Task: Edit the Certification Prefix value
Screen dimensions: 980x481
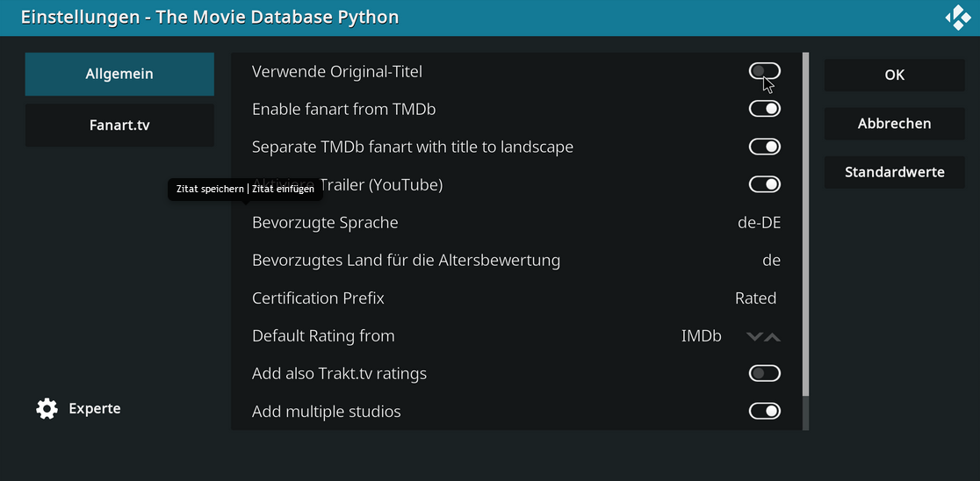Action: [516, 298]
